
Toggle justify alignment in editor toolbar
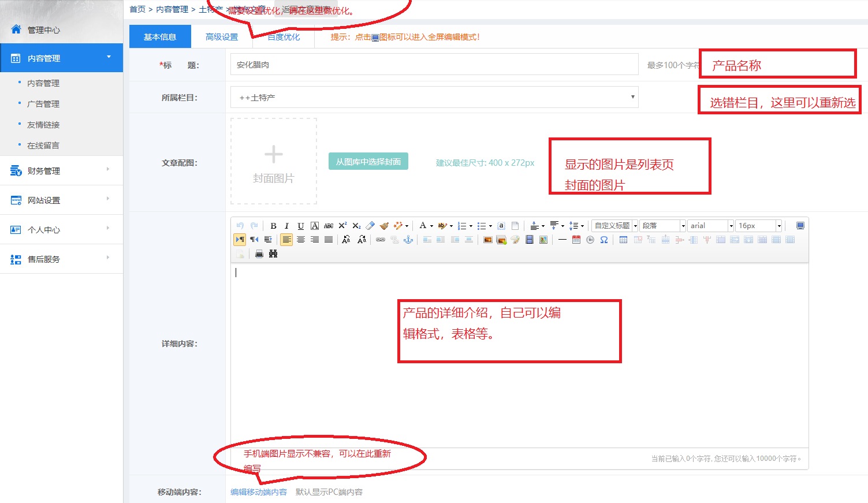click(x=328, y=240)
